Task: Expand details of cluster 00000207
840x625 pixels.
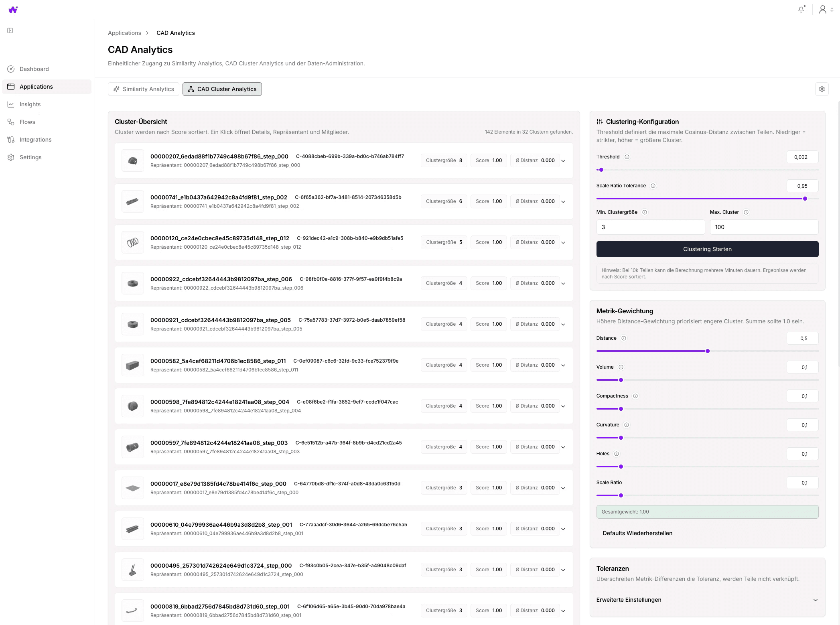Action: coord(563,160)
